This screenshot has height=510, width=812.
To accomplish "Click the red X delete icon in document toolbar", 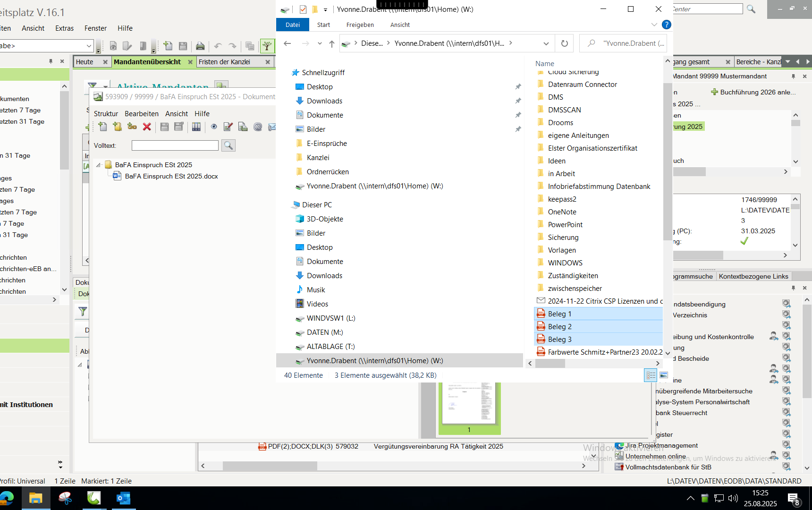I will (147, 127).
